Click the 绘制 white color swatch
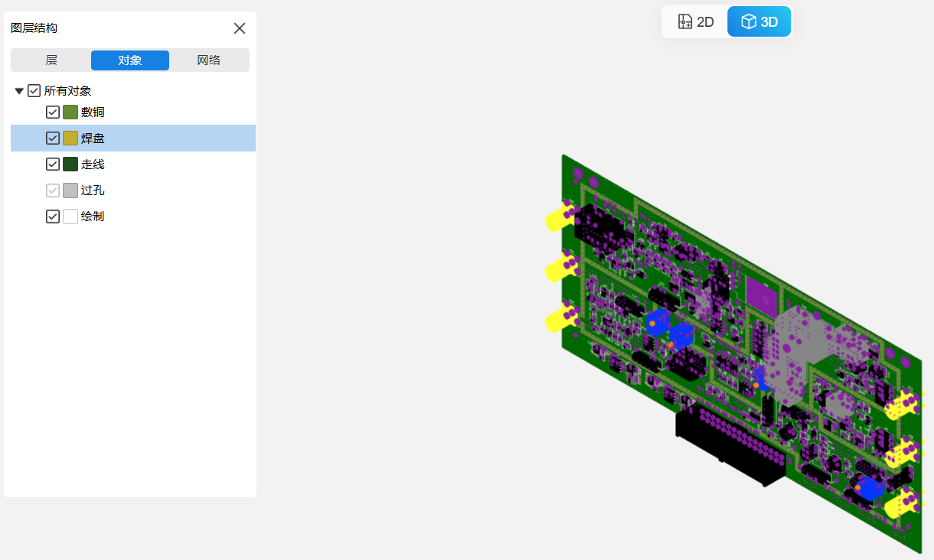Image resolution: width=934 pixels, height=560 pixels. pos(70,217)
